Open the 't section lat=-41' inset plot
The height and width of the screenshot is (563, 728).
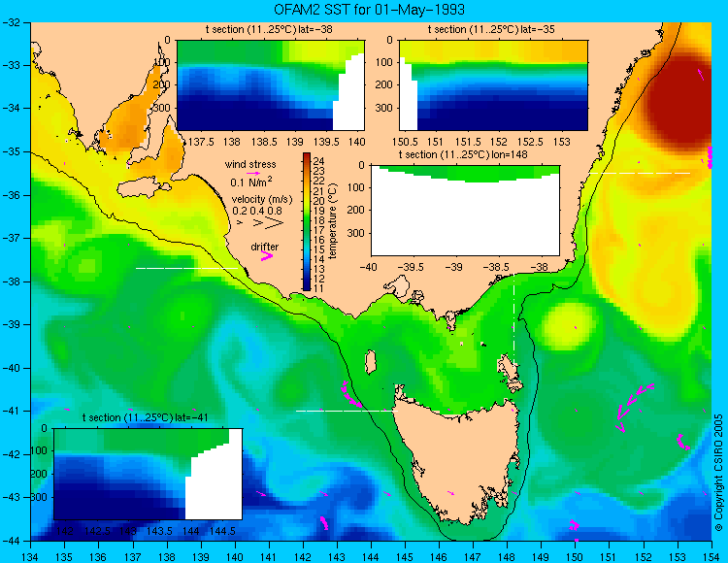(148, 474)
